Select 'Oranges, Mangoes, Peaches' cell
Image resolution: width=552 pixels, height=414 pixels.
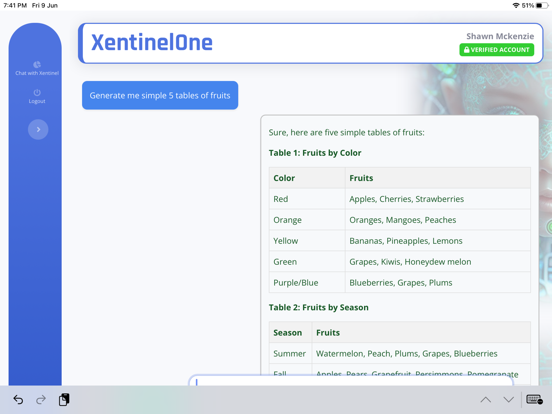[x=438, y=220]
